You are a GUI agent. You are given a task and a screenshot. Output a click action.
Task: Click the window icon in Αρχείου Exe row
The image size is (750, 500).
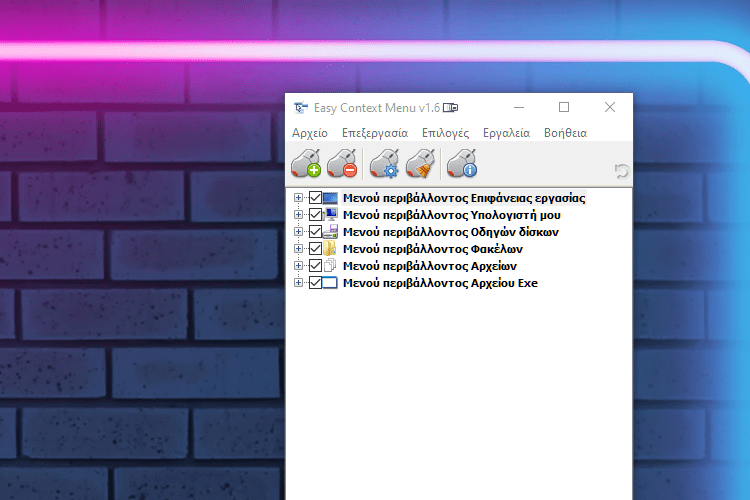pyautogui.click(x=330, y=283)
